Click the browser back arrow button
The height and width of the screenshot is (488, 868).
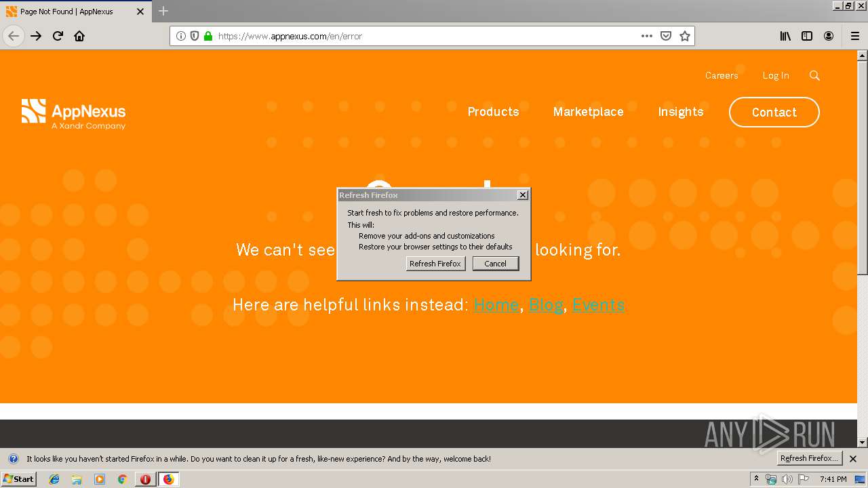[x=14, y=36]
